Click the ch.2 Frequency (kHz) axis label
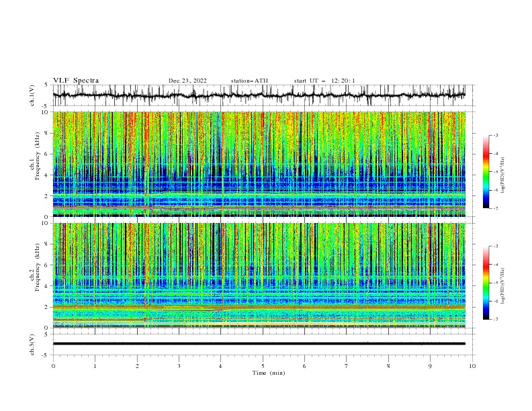Image resolution: width=532 pixels, height=411 pixels. [x=35, y=267]
